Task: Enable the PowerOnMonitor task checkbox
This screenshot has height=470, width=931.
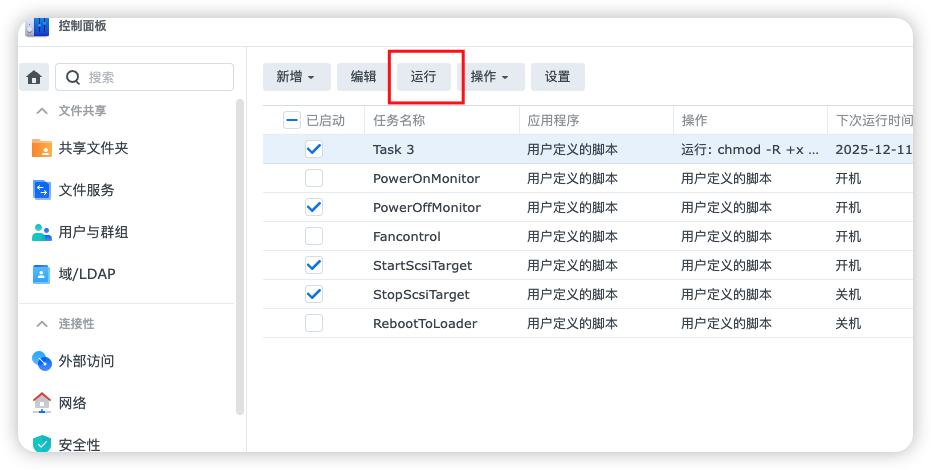Action: click(314, 178)
